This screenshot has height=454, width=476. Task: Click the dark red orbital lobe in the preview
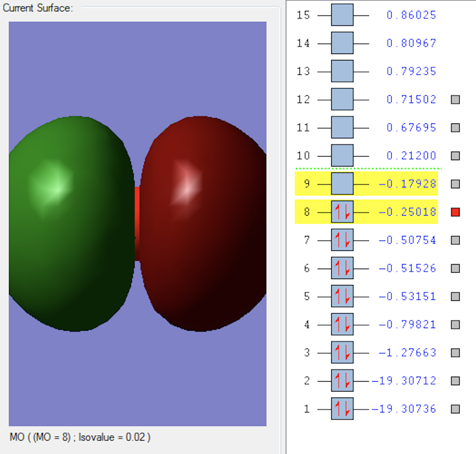(203, 224)
